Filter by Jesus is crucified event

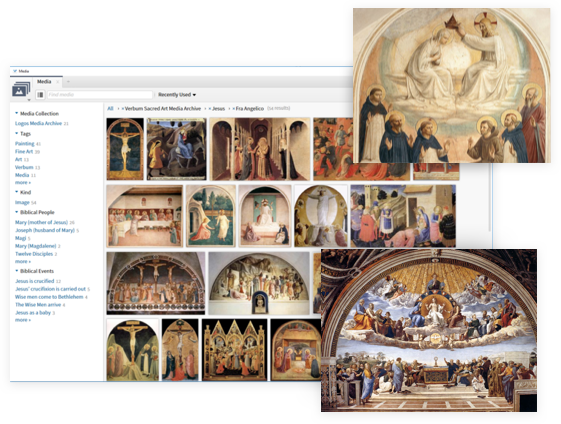click(34, 281)
